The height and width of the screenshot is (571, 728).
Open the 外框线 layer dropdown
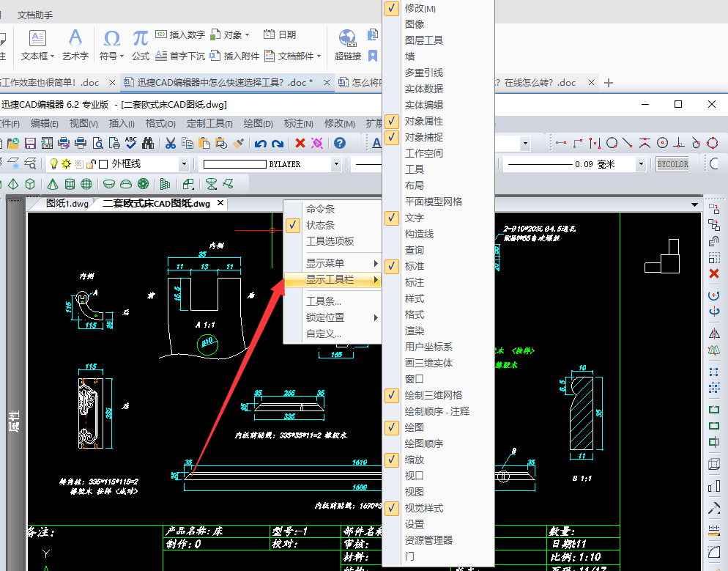[184, 163]
